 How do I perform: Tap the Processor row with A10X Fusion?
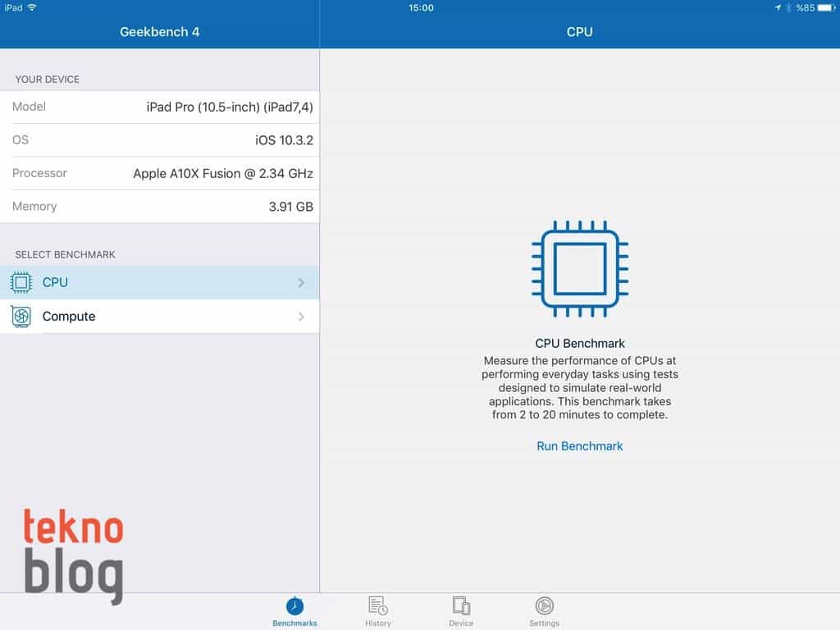pyautogui.click(x=160, y=173)
